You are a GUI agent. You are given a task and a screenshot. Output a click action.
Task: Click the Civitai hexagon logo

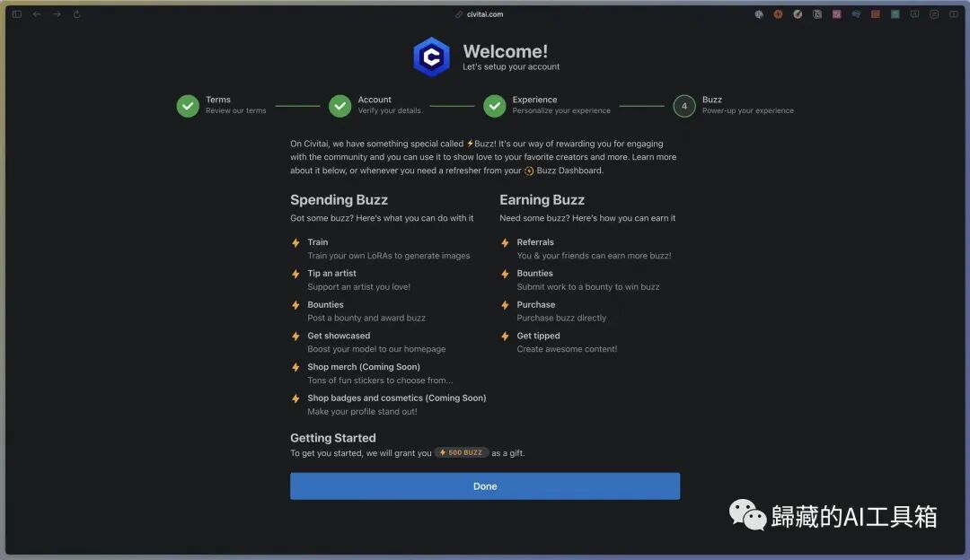pyautogui.click(x=431, y=57)
